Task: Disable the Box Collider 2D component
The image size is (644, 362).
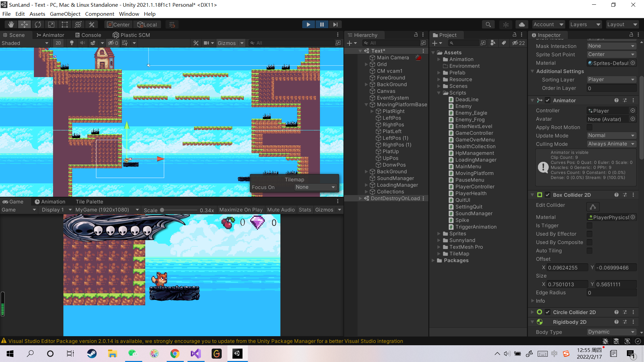Action: tap(547, 195)
